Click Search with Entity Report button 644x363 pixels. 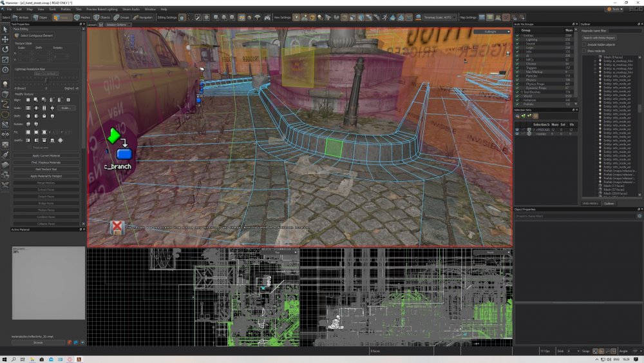click(599, 38)
